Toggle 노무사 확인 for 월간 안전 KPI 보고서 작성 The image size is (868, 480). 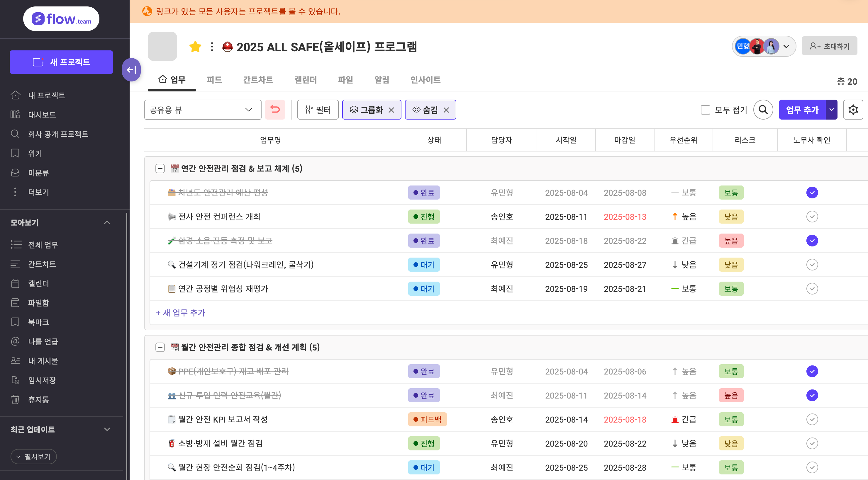click(x=812, y=419)
